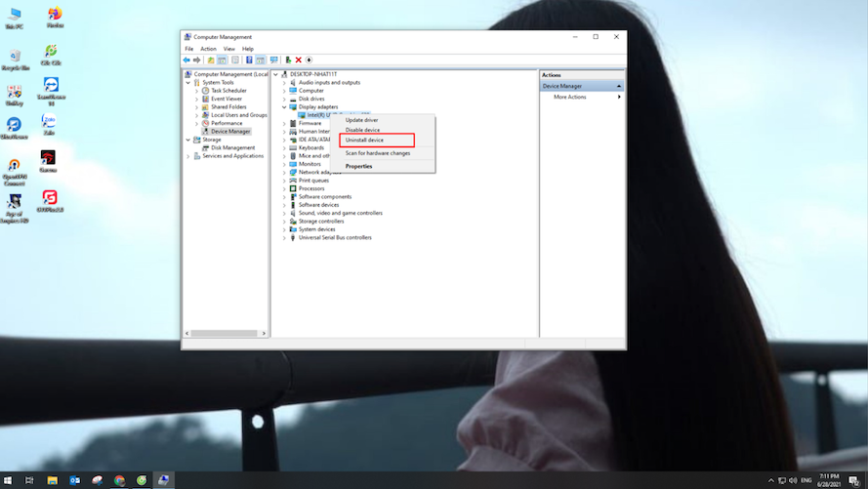Open the Garena desktop icon

click(x=48, y=161)
